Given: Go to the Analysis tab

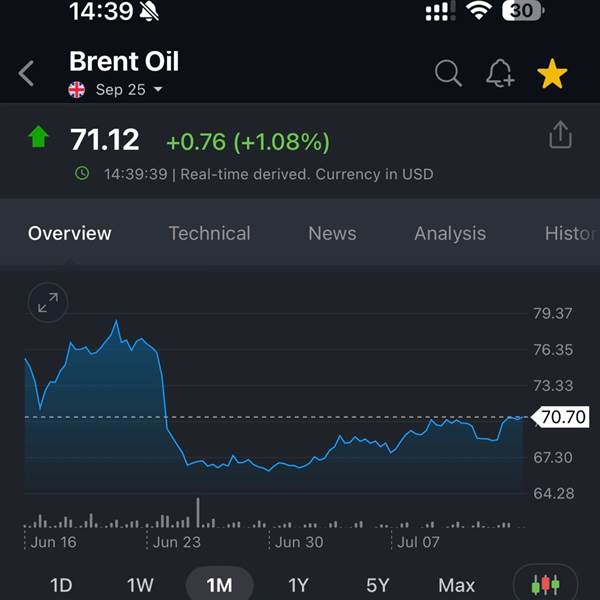Looking at the screenshot, I should (x=450, y=234).
